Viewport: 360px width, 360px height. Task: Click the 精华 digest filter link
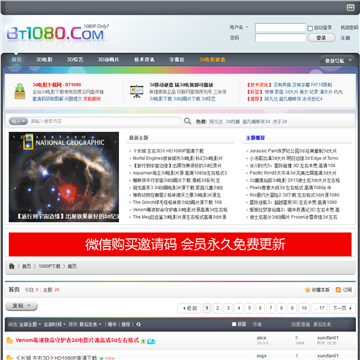pyautogui.click(x=112, y=324)
